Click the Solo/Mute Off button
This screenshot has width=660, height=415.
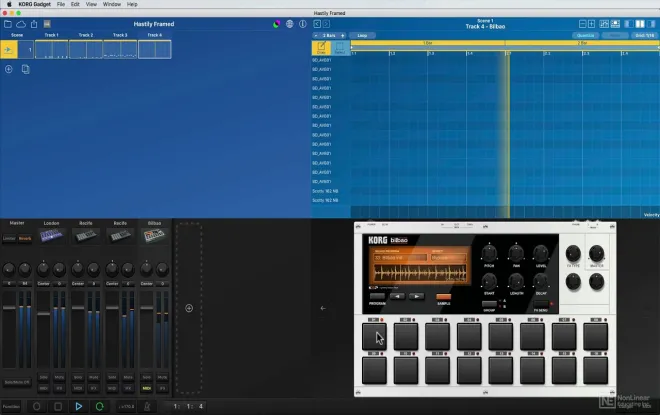click(x=17, y=382)
